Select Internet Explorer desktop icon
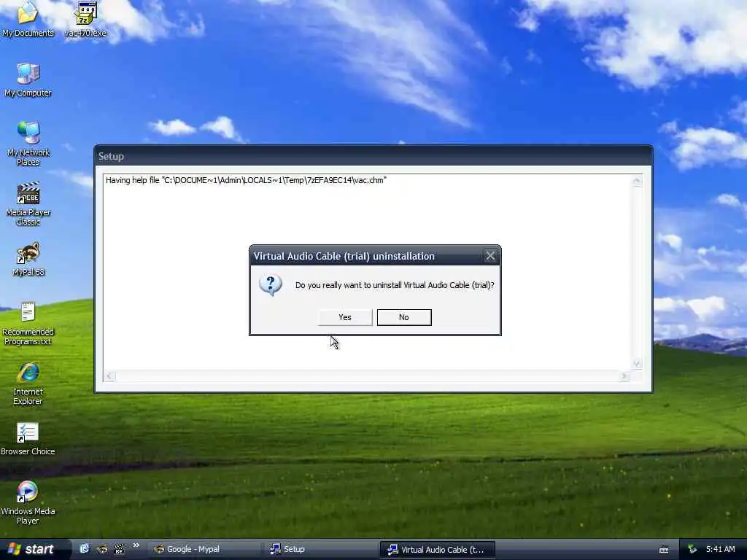The width and height of the screenshot is (747, 560). click(28, 384)
